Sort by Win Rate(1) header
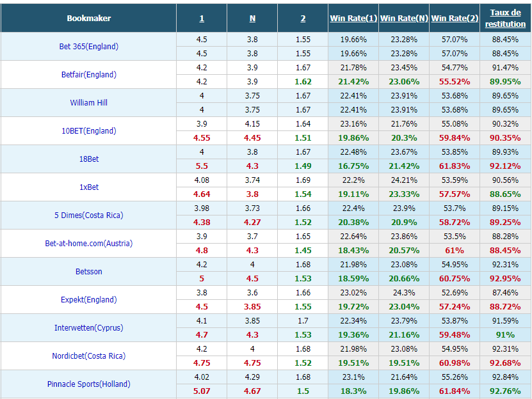 [353, 19]
